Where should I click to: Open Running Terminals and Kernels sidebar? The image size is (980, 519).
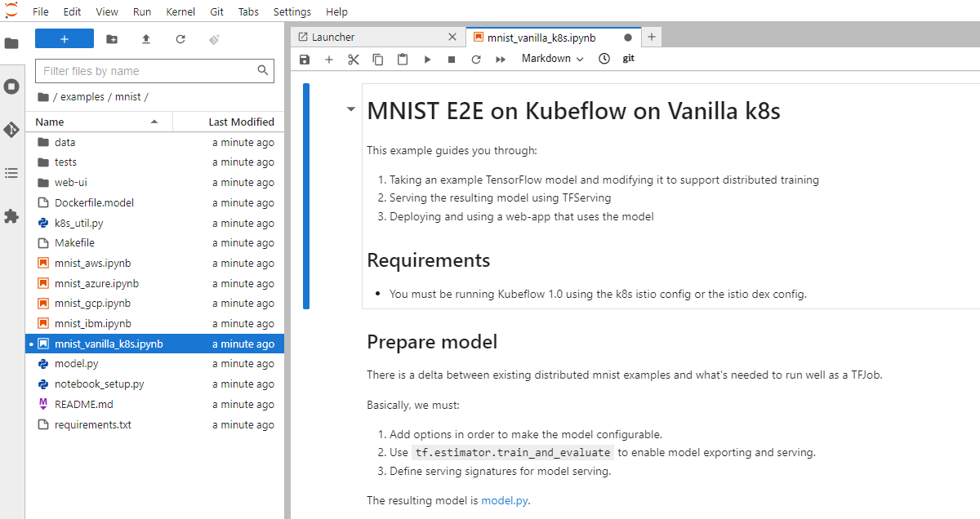[x=11, y=86]
